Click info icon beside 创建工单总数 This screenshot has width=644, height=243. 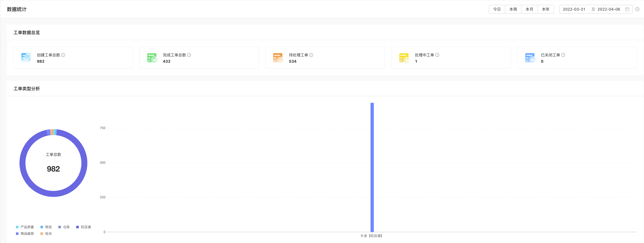[63, 55]
